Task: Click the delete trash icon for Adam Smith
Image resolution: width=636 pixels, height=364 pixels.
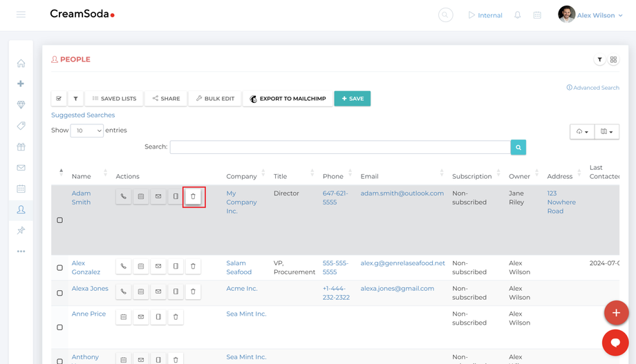Action: 193,197
